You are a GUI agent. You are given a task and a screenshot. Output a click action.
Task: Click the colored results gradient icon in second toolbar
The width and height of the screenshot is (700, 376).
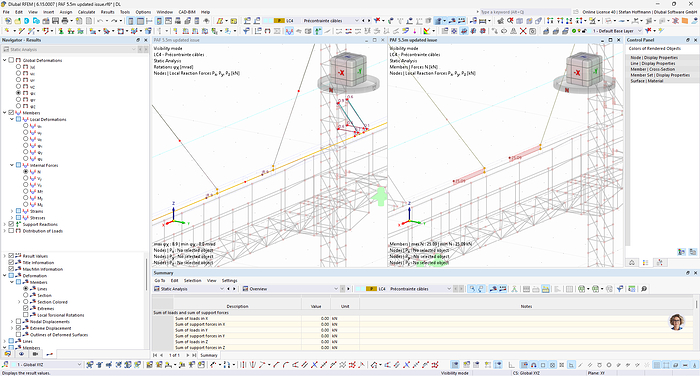pos(427,31)
